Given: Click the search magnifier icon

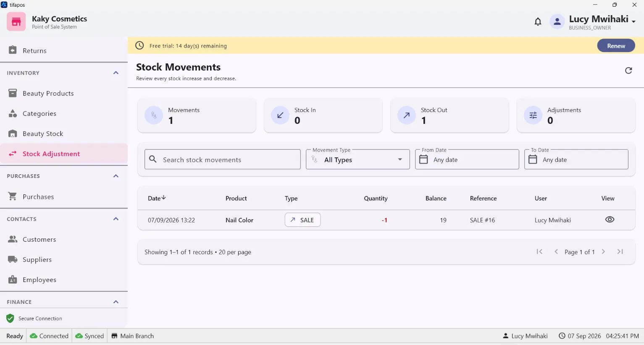Looking at the screenshot, I should tap(153, 159).
